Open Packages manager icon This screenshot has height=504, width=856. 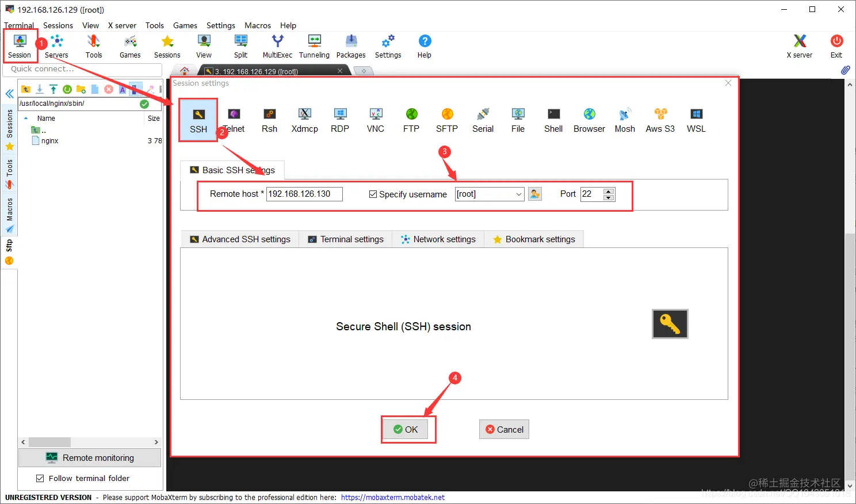point(351,46)
